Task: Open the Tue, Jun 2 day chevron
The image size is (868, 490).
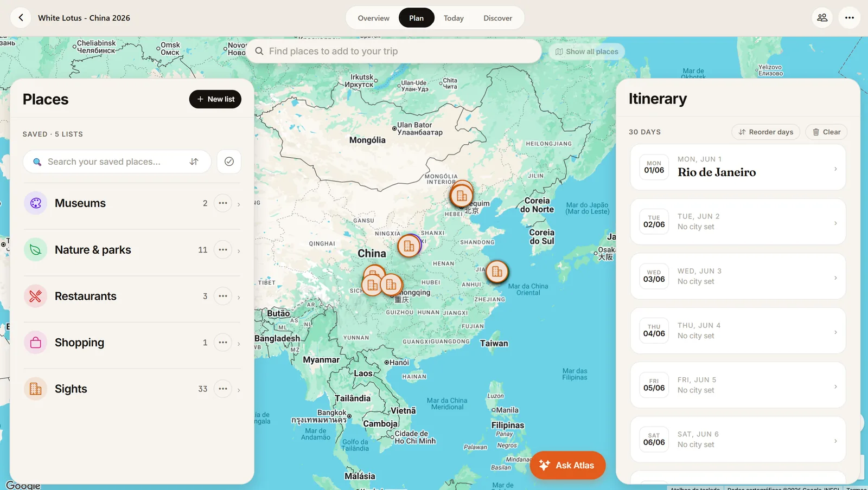Action: [835, 223]
